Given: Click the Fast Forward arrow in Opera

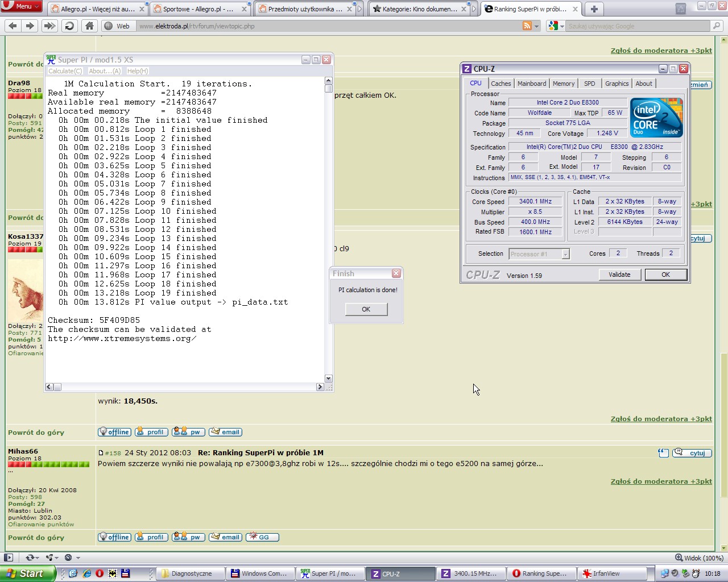Looking at the screenshot, I should point(49,26).
